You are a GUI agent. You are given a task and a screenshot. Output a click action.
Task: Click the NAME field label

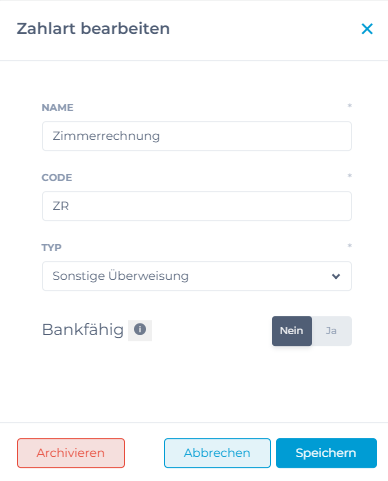[57, 108]
